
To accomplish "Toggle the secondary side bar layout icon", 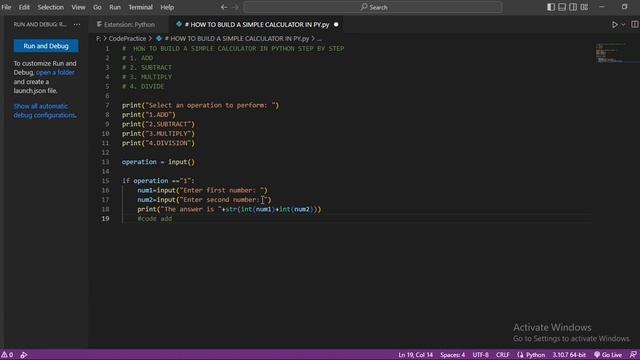I will (573, 7).
